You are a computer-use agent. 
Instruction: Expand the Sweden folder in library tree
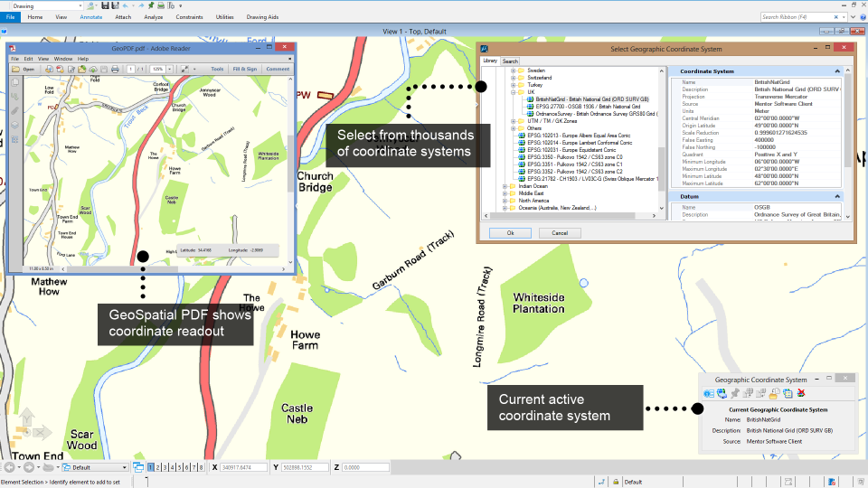[x=514, y=70]
